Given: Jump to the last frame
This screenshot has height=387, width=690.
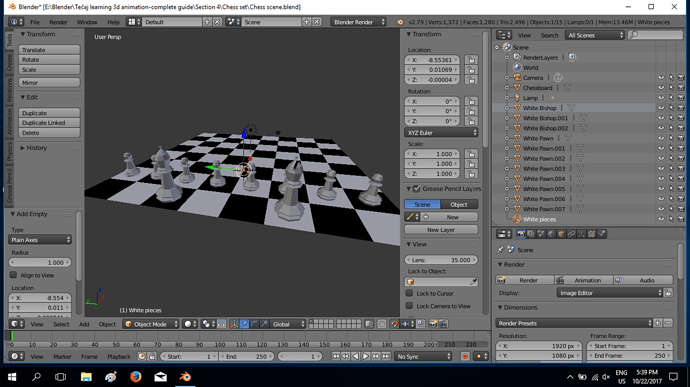Looking at the screenshot, I should (386, 356).
